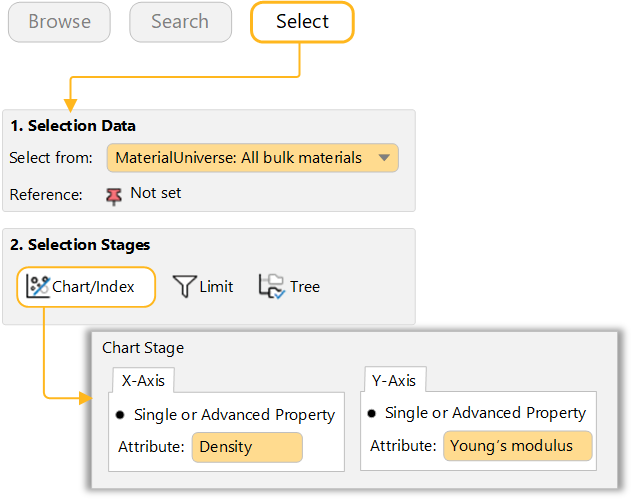Click the Chart/Index graph icon
This screenshot has width=634, height=501.
[x=38, y=287]
